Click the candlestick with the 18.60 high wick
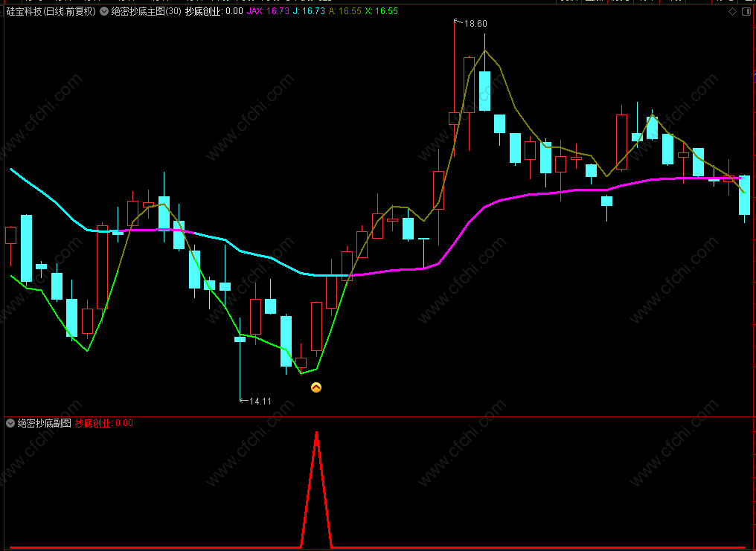 [454, 118]
